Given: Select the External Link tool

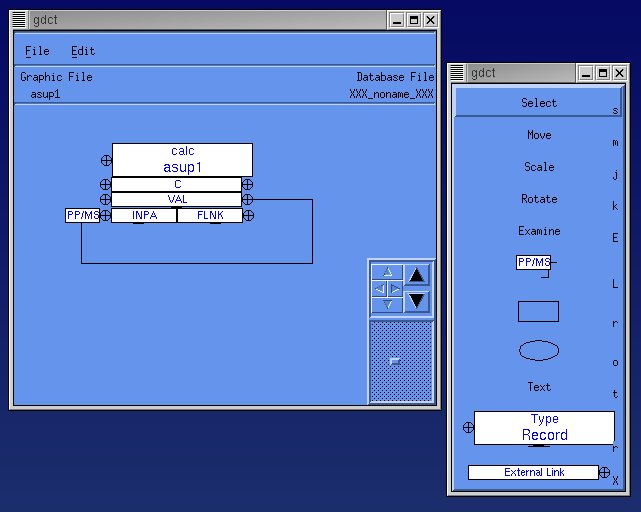Looking at the screenshot, I should click(533, 472).
